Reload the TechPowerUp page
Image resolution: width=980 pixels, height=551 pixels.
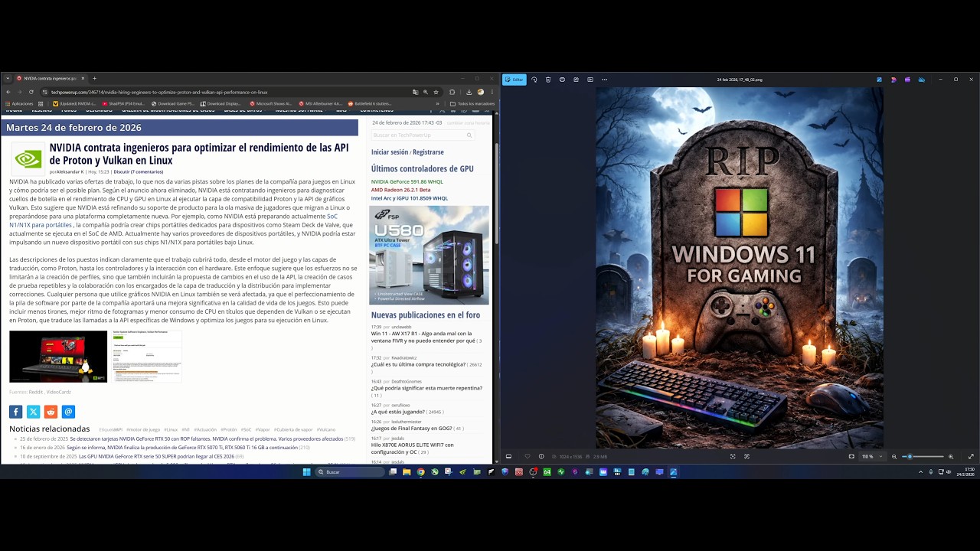pyautogui.click(x=31, y=92)
